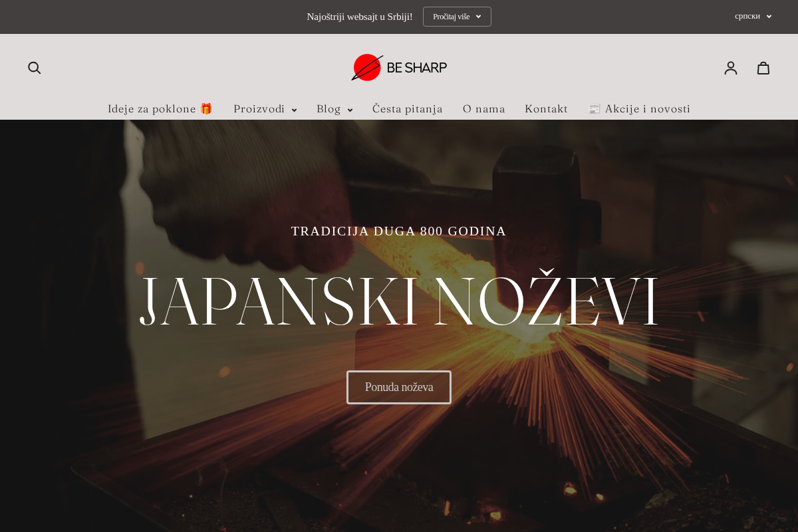Open Akcije i novosti section
The image size is (798, 532).
tap(639, 109)
